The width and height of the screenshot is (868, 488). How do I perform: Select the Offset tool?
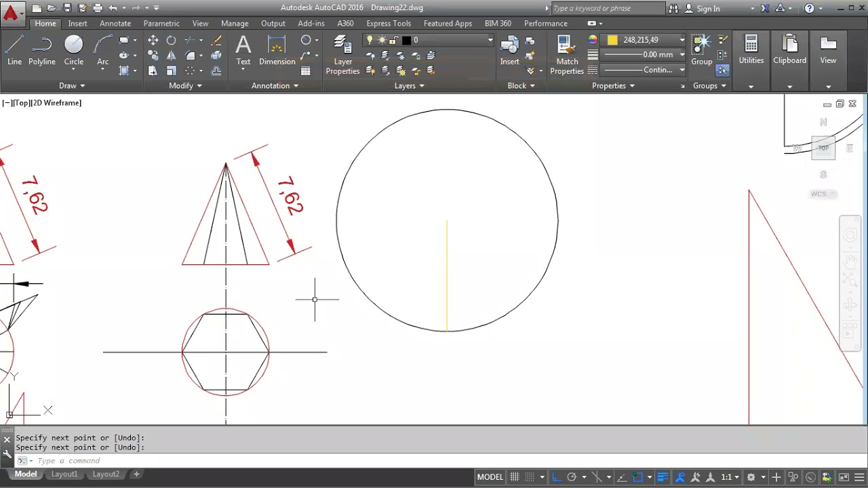coord(216,70)
